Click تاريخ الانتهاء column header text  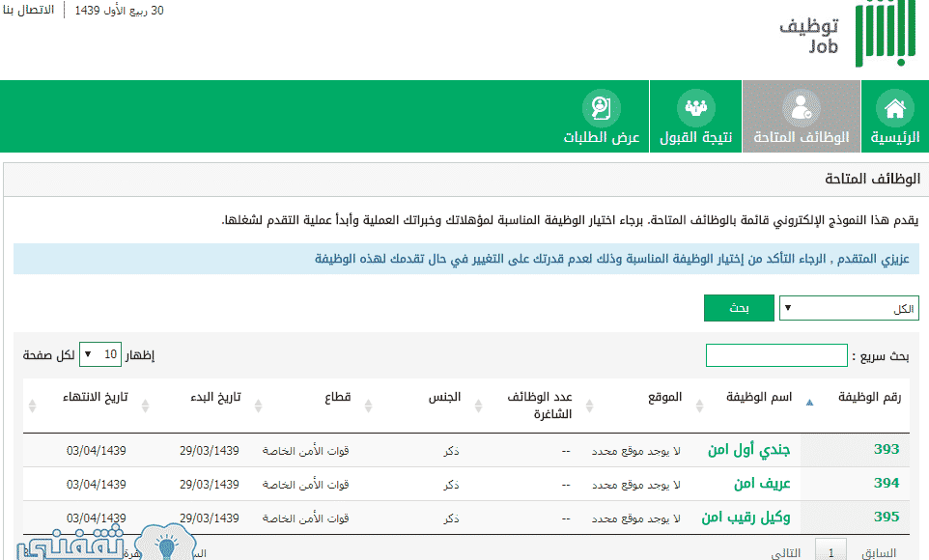click(x=96, y=397)
